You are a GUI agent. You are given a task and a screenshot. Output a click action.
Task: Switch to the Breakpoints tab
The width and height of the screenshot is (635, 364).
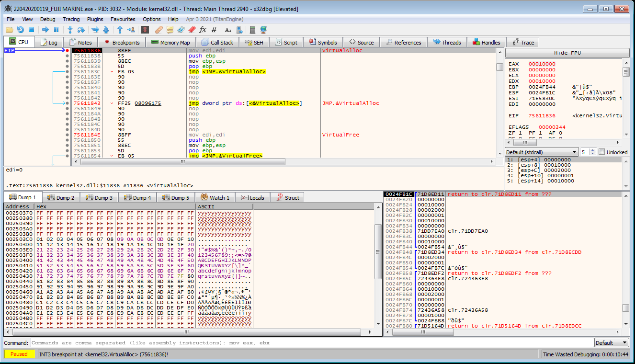(121, 42)
